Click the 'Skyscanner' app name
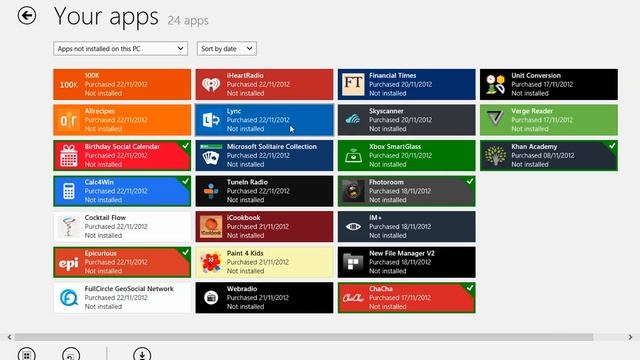Viewport: 640px width, 360px height. pyautogui.click(x=386, y=111)
